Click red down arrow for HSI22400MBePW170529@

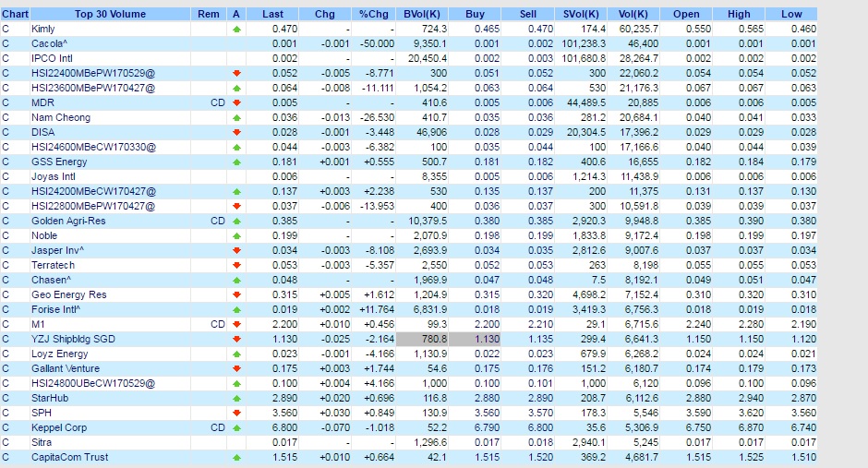(x=236, y=74)
